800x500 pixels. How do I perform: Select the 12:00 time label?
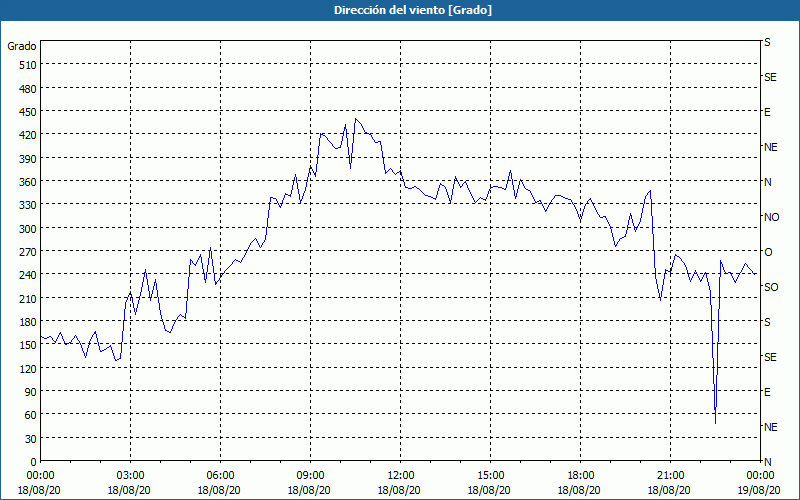tap(401, 476)
